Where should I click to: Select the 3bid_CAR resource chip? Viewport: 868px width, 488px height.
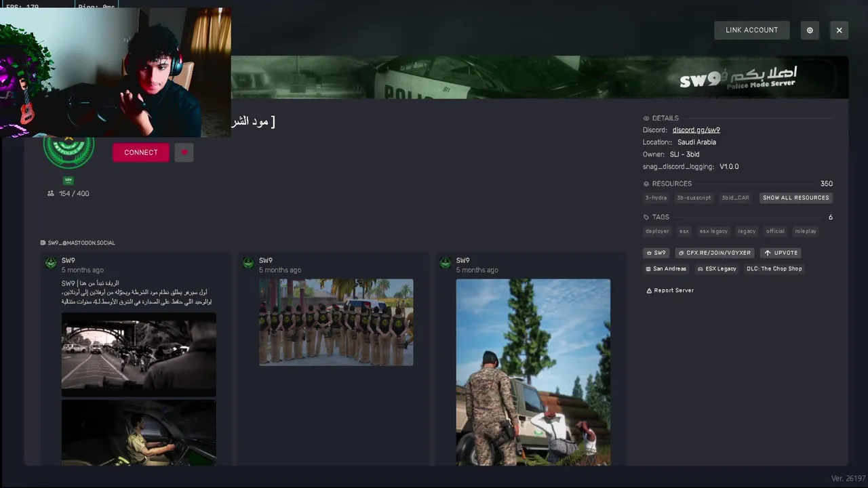[x=735, y=198]
